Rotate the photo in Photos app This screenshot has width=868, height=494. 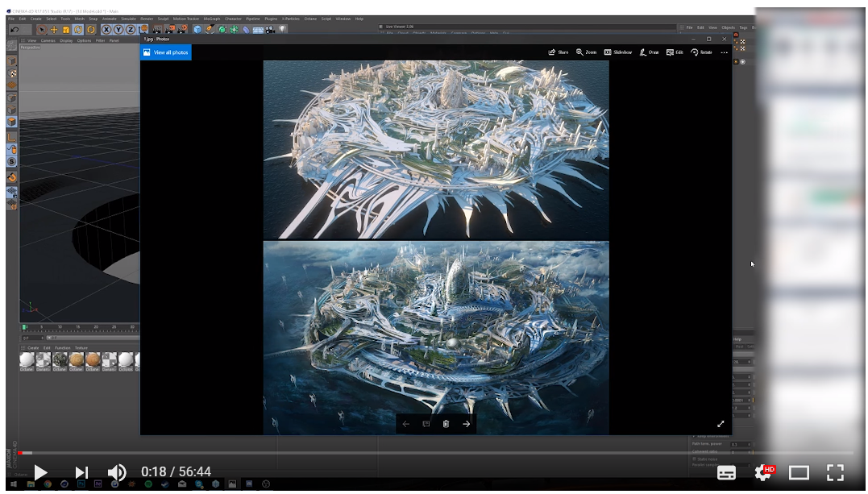(701, 52)
